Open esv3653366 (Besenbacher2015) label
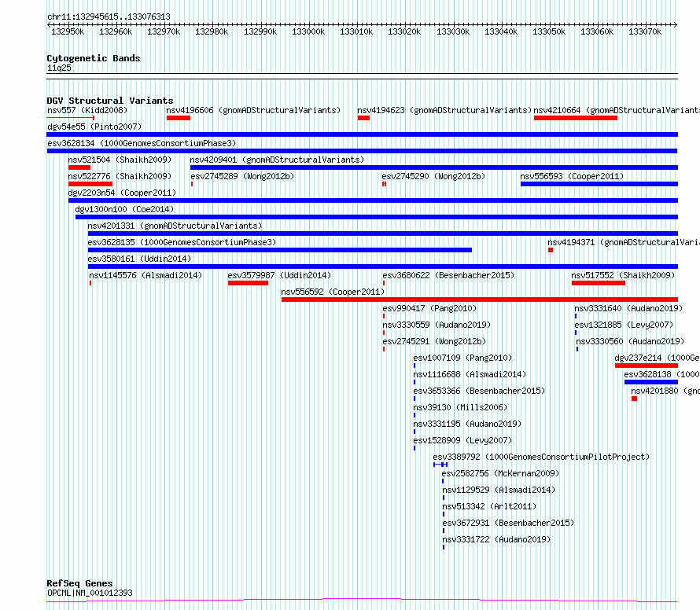This screenshot has width=700, height=610. click(x=480, y=391)
